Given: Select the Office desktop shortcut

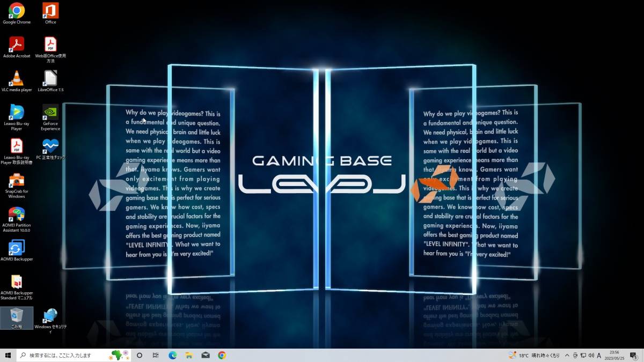Looking at the screenshot, I should point(50,13).
